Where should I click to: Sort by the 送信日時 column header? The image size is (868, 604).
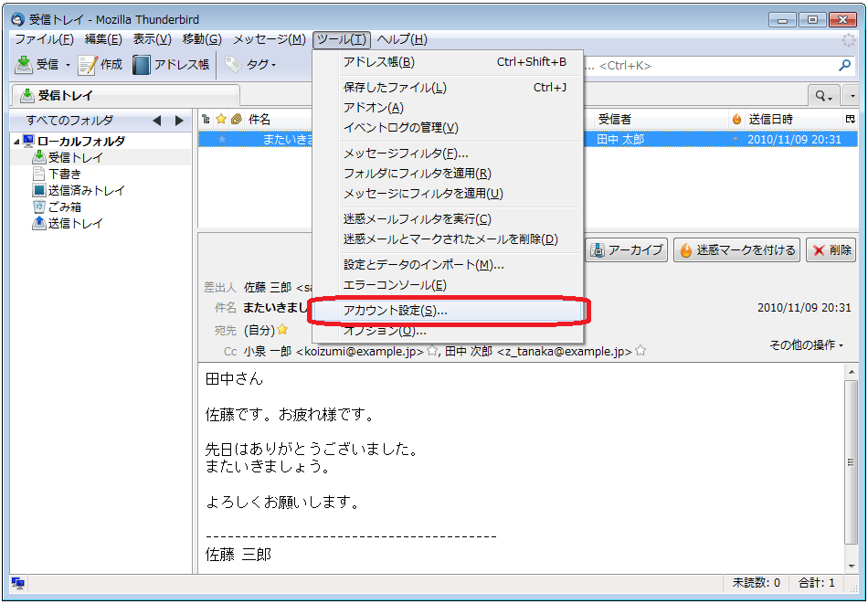tap(793, 119)
